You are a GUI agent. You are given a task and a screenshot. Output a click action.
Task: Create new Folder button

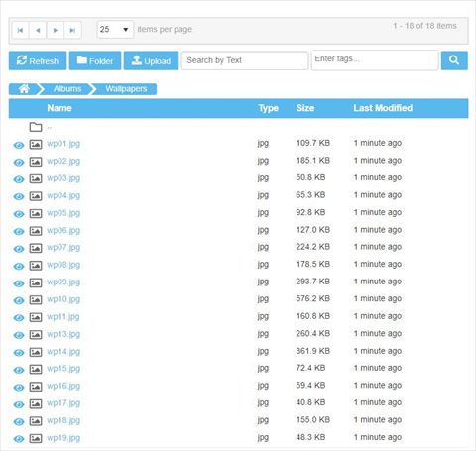(x=95, y=60)
